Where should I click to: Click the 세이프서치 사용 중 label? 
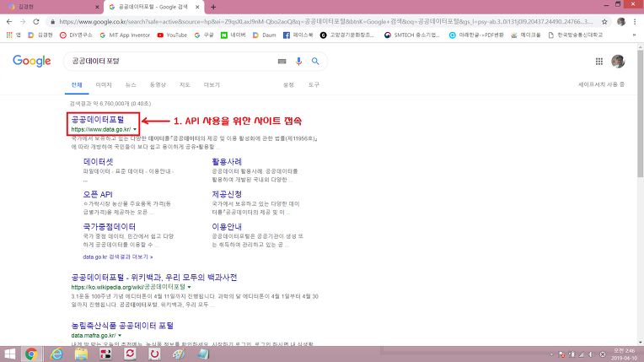[601, 84]
